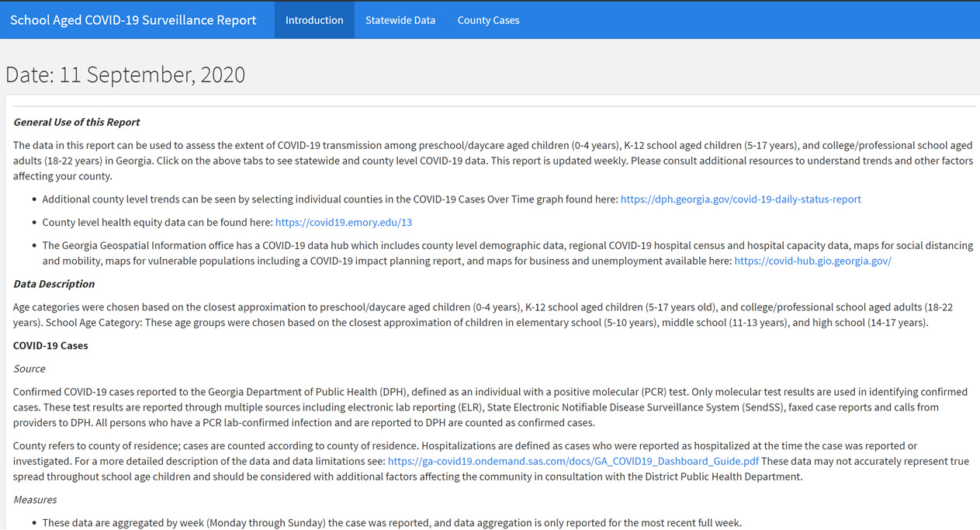Click the italic 'Source' subheading
Image resolution: width=980 pixels, height=530 pixels.
pyautogui.click(x=29, y=369)
